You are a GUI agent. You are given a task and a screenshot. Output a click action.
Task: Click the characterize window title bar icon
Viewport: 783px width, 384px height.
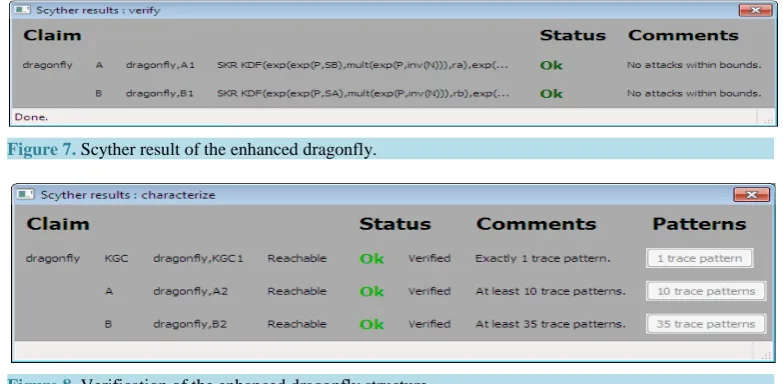25,194
